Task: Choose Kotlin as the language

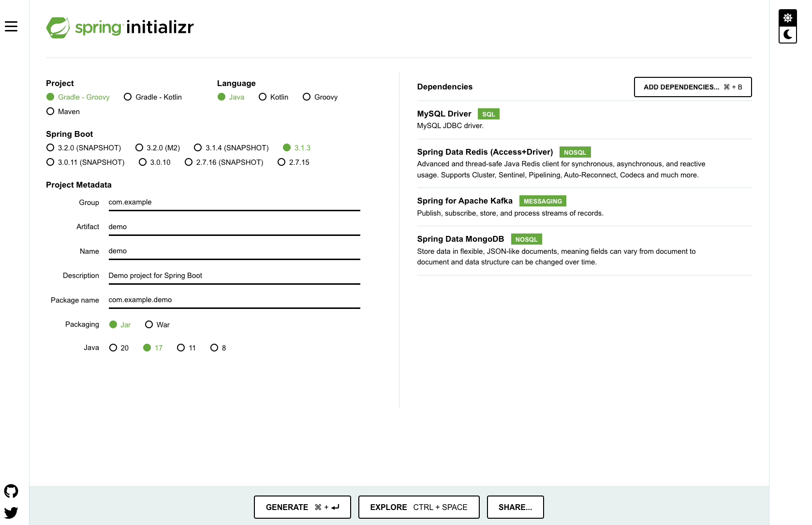Action: pos(273,97)
